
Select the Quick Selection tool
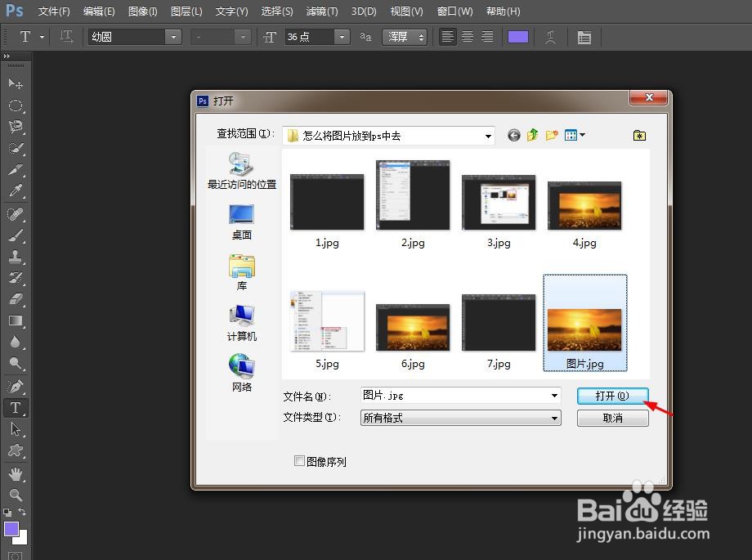tap(16, 148)
